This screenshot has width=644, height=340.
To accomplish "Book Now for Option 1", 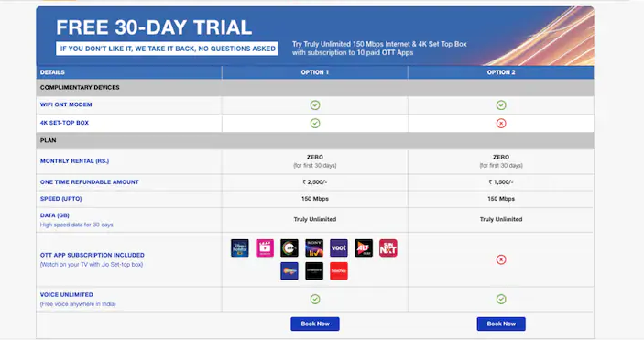I will 315,324.
